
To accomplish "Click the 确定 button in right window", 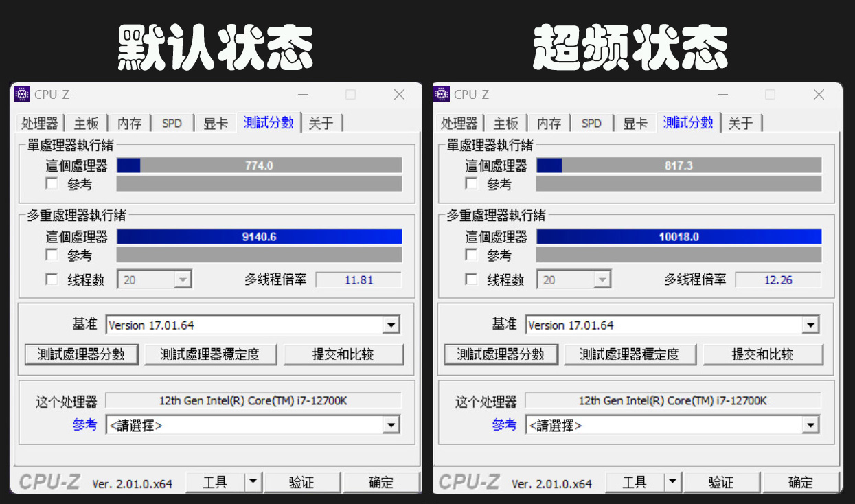I will point(801,482).
